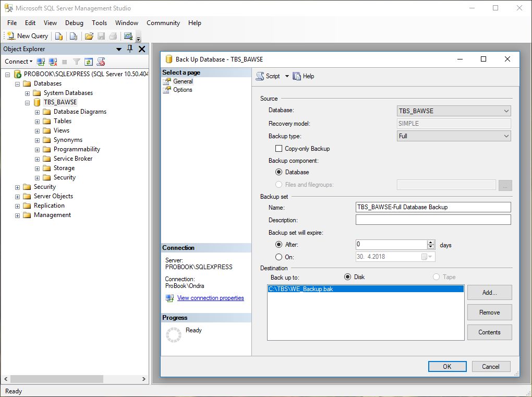532x397 pixels.
Task: Click the Add... destination button
Action: (x=490, y=293)
